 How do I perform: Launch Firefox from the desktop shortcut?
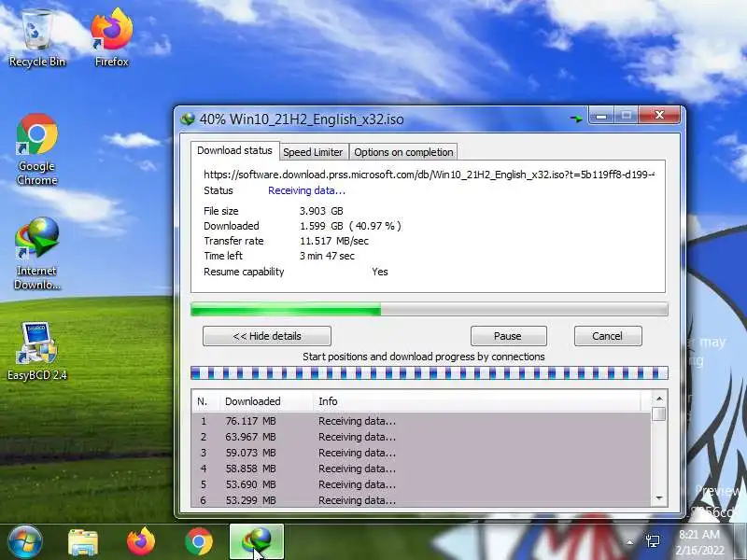[x=111, y=38]
